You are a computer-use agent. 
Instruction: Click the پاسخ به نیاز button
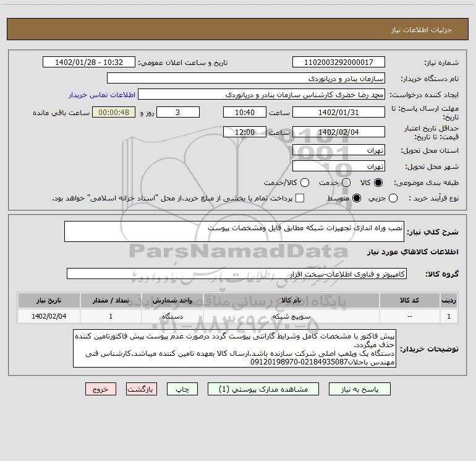pyautogui.click(x=360, y=389)
